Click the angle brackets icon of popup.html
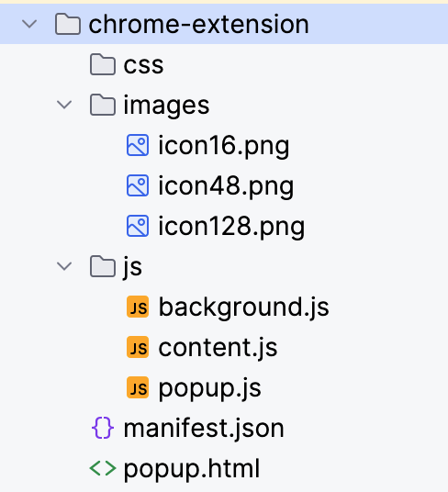The height and width of the screenshot is (492, 448). [x=103, y=468]
